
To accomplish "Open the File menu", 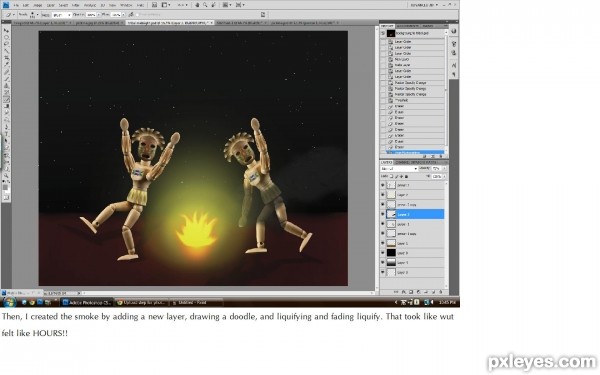I will (16, 5).
